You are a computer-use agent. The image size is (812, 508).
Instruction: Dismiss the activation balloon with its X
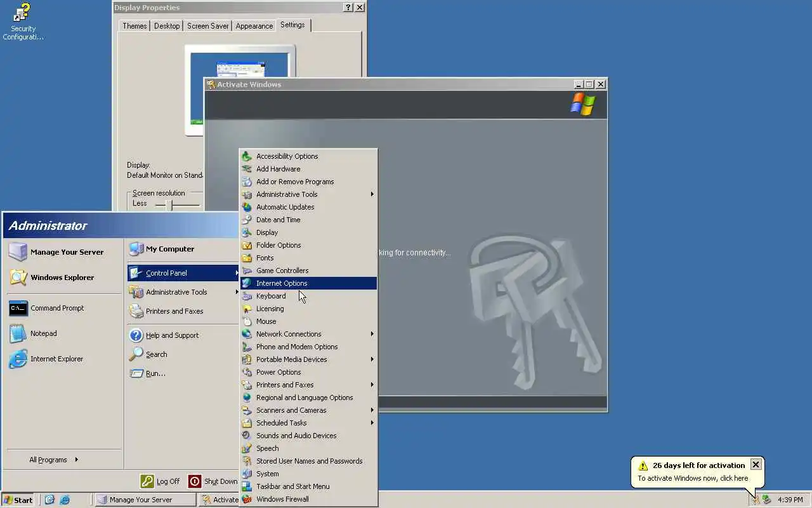[756, 465]
